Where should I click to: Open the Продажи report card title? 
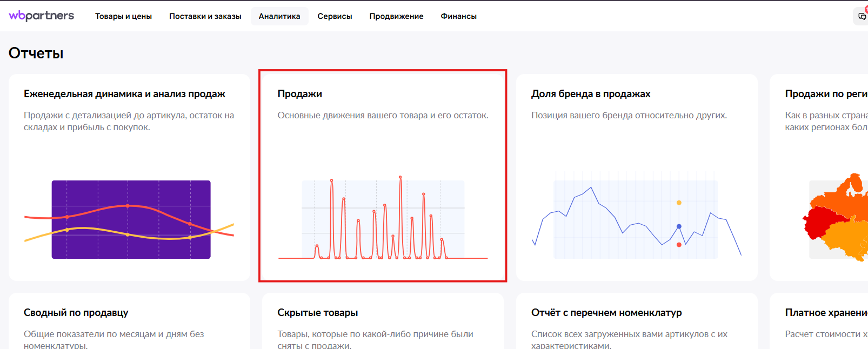tap(299, 93)
